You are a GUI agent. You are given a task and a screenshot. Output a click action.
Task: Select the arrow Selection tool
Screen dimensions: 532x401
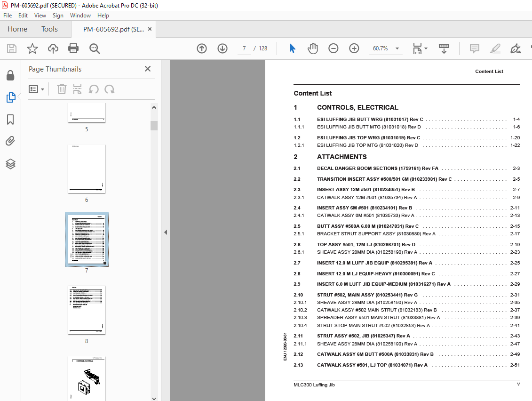[x=292, y=48]
